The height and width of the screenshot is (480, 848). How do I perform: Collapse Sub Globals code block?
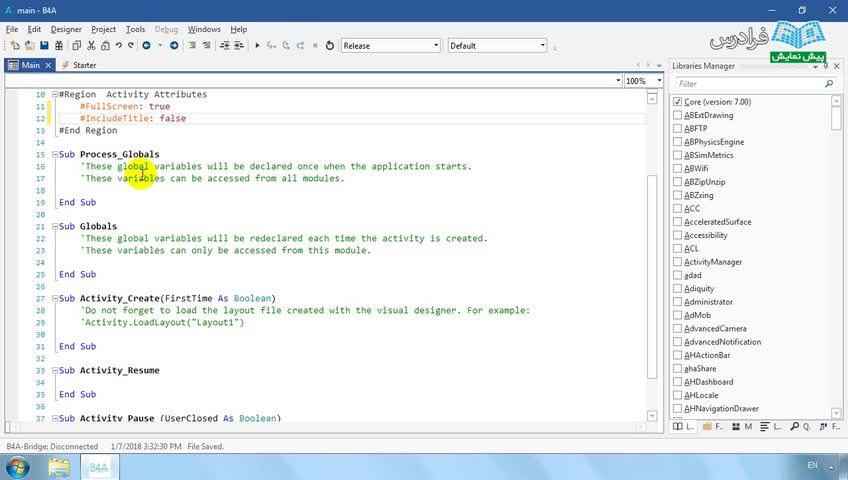tap(55, 226)
